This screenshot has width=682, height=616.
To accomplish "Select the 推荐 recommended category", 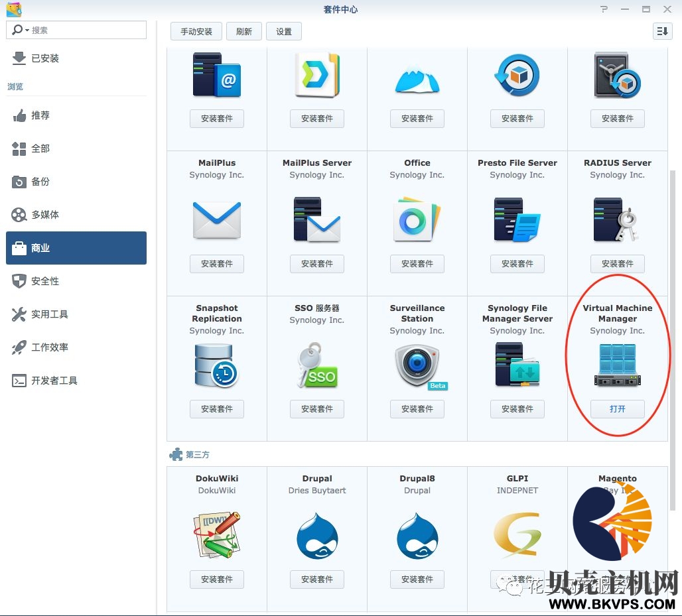I will click(x=76, y=115).
